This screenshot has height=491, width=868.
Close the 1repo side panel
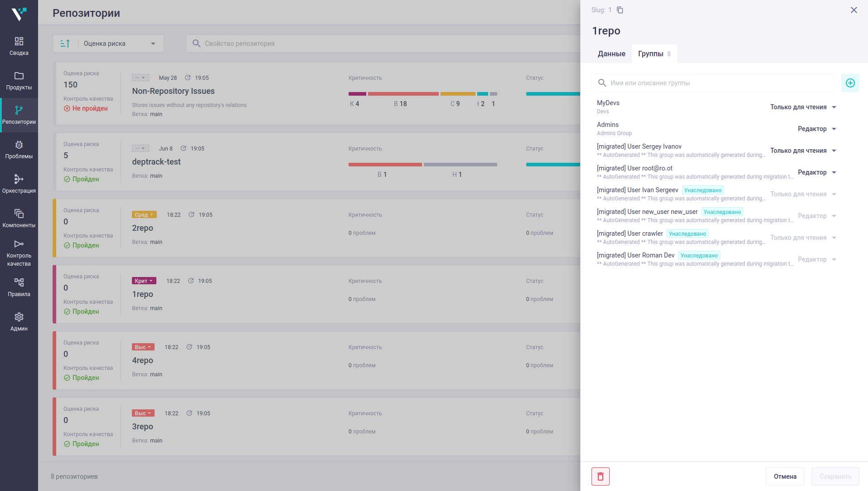pos(853,10)
